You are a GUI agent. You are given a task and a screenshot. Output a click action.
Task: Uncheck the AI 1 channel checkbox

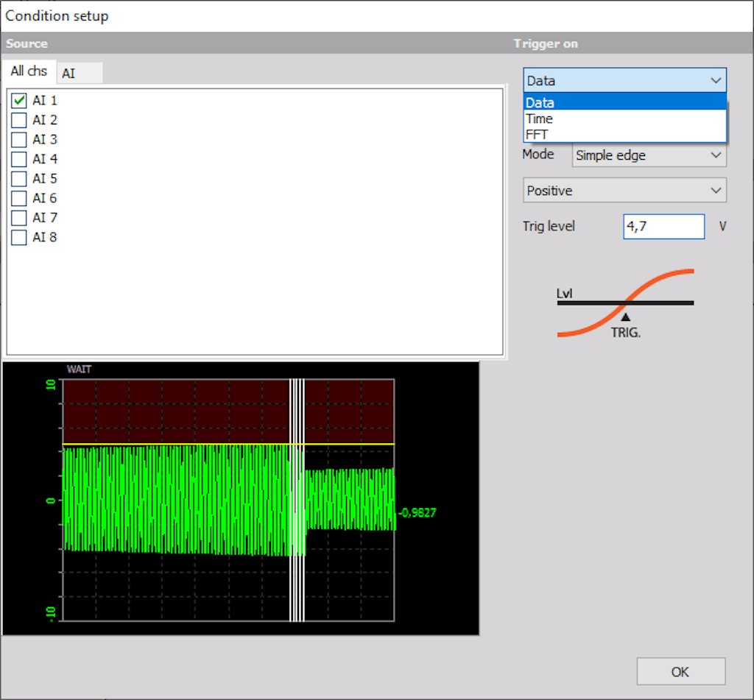tap(18, 101)
